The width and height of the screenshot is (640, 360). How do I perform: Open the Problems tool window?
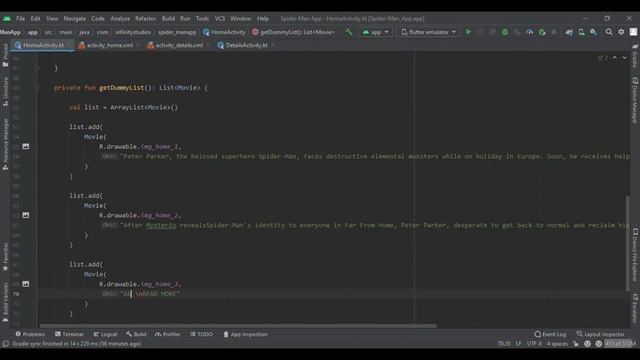tap(30, 334)
